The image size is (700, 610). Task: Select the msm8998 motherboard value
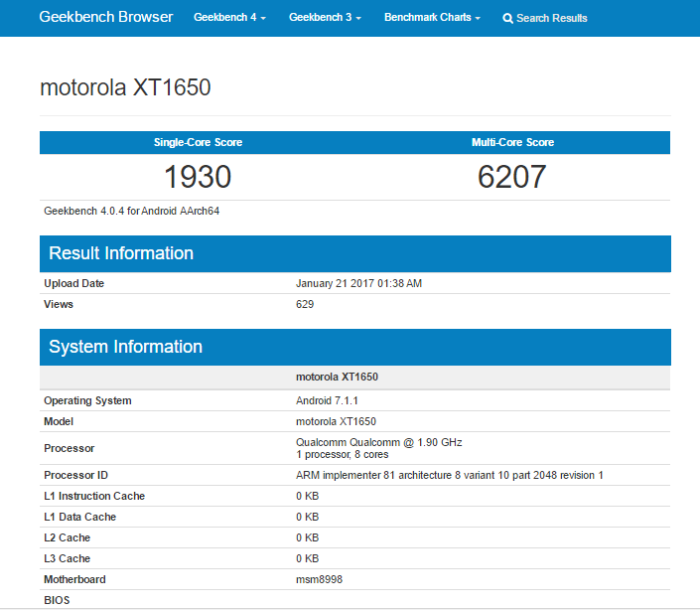[319, 579]
